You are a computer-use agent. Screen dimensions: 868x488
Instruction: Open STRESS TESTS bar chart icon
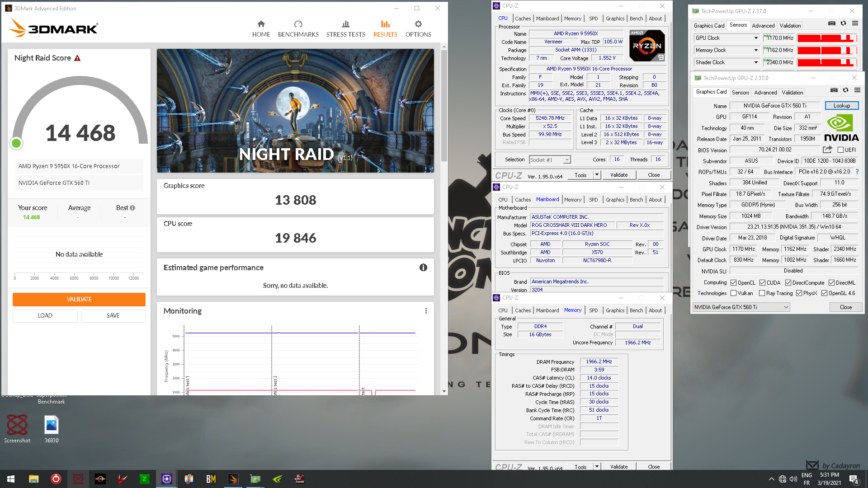click(345, 24)
